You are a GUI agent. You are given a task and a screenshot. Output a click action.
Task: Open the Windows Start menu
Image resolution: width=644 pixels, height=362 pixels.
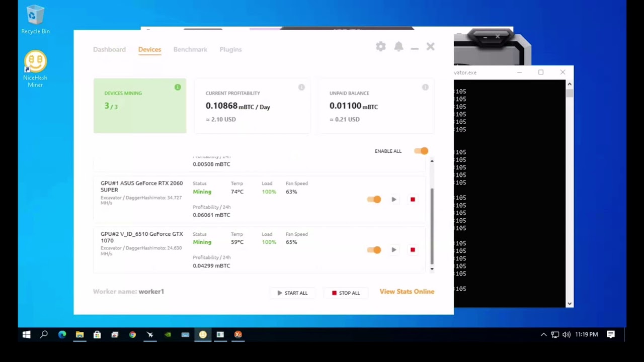coord(26,334)
